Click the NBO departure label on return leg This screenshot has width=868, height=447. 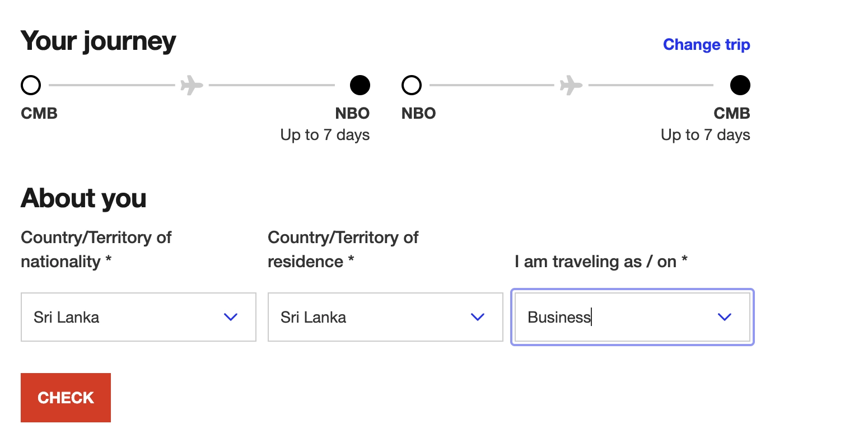click(x=418, y=113)
